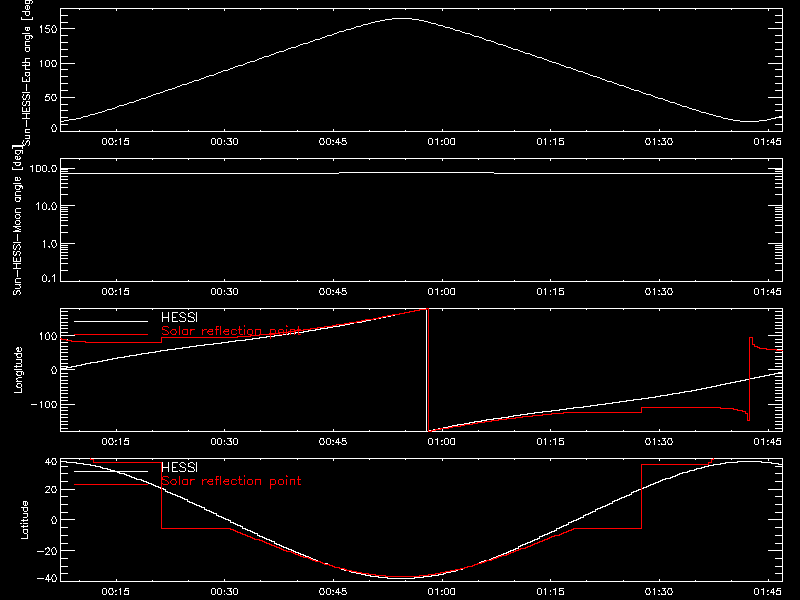
Task: Click 00:45 time label under Latitude plot
Action: point(333,592)
